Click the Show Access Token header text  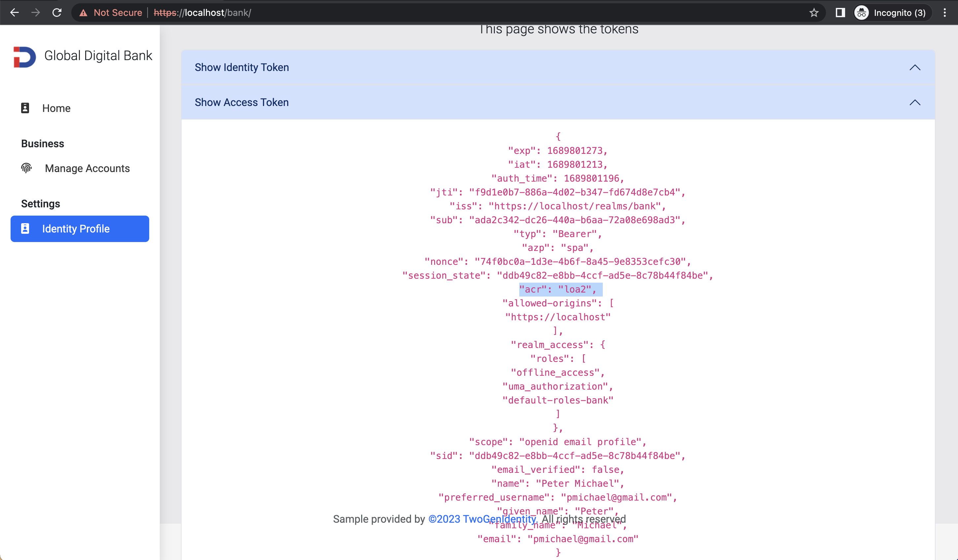tap(241, 102)
